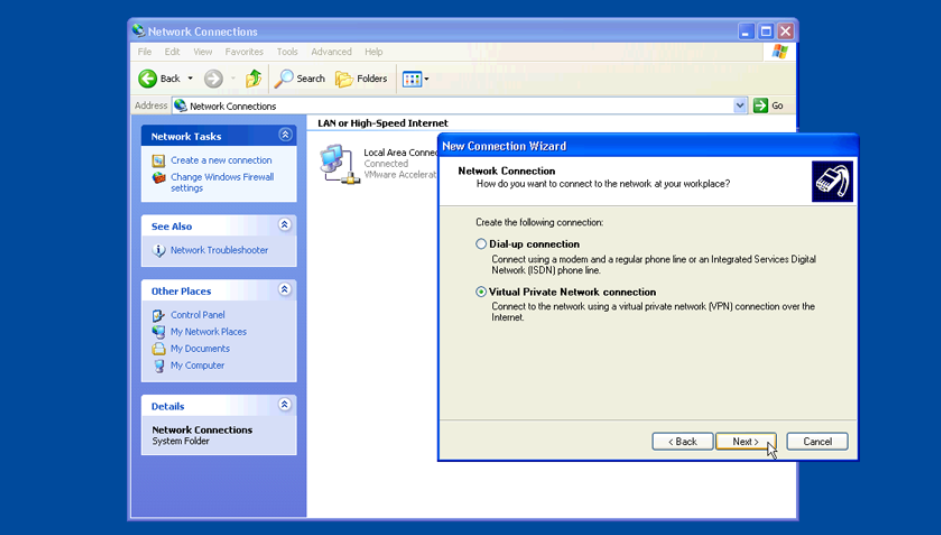The width and height of the screenshot is (941, 535).
Task: Collapse the Other Places panel
Action: (285, 289)
